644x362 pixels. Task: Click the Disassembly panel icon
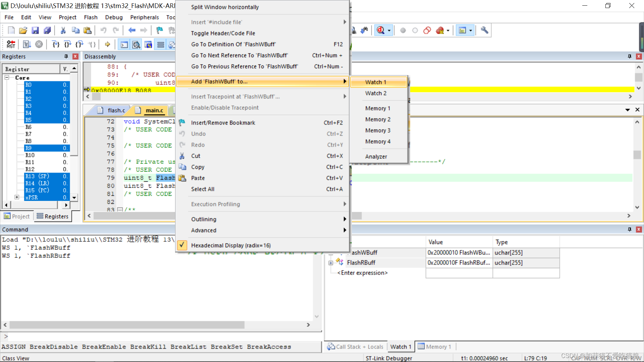coord(136,44)
